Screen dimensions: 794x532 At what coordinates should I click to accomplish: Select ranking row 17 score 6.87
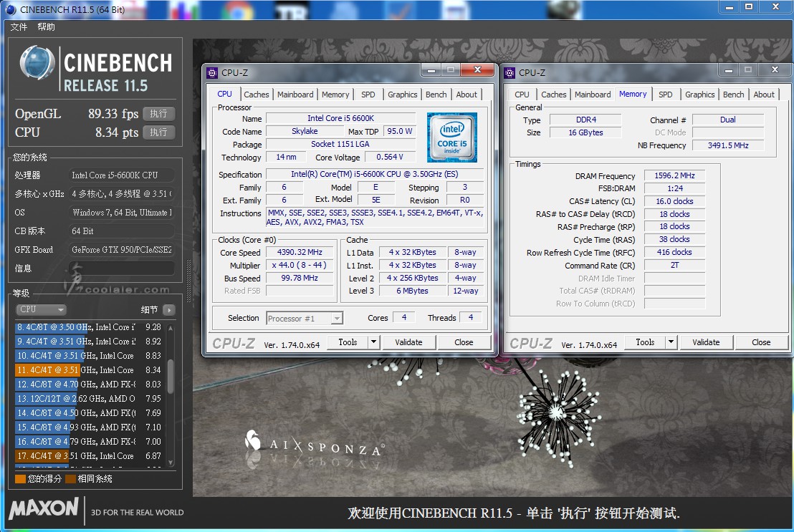[90, 455]
